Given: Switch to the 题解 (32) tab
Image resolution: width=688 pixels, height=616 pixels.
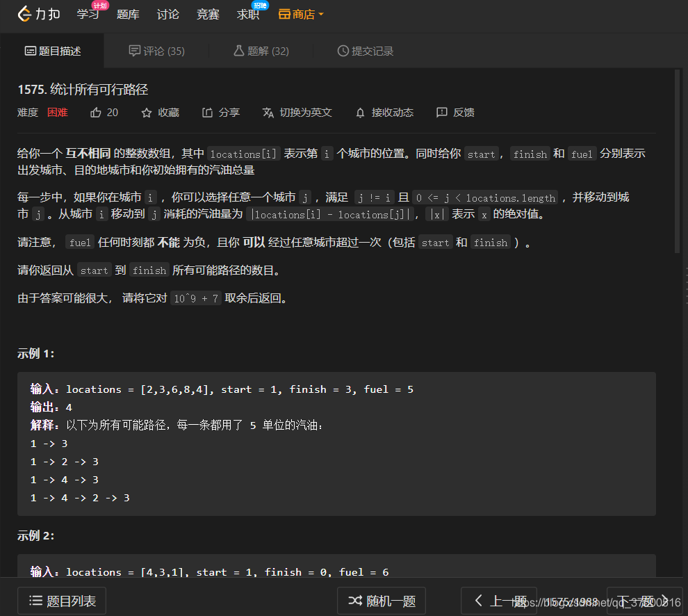Looking at the screenshot, I should coord(261,51).
